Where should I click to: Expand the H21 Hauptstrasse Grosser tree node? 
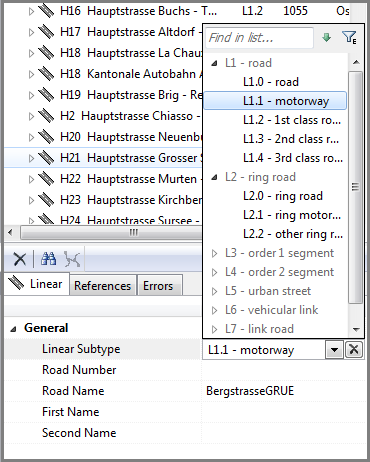31,158
